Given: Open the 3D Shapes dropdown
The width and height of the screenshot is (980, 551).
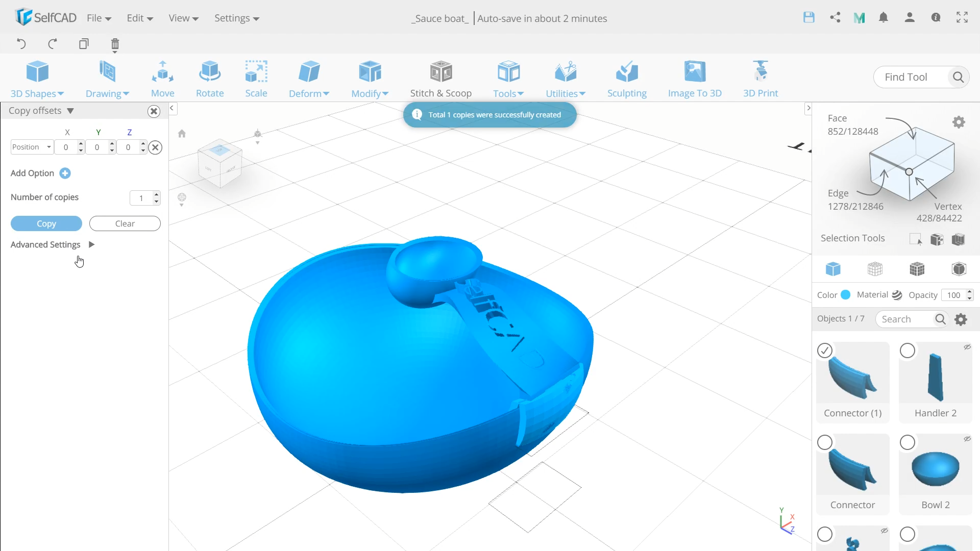Looking at the screenshot, I should point(37,79).
